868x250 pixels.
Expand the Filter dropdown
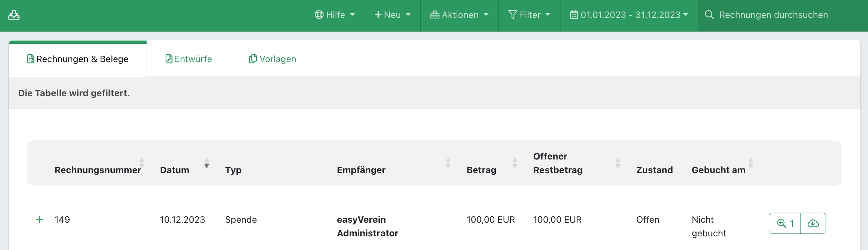[529, 15]
